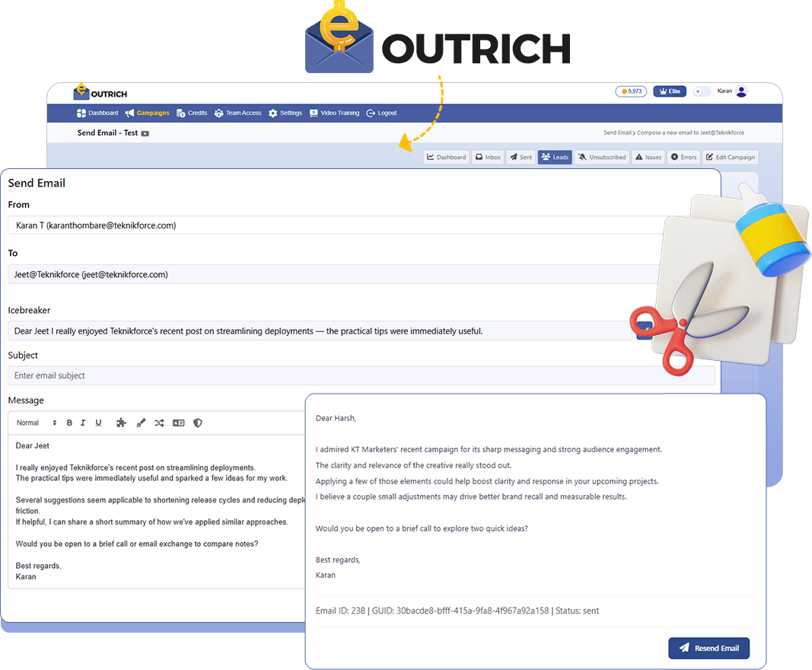Image resolution: width=812 pixels, height=670 pixels.
Task: Go to Team Access in the navigation bar
Action: (237, 113)
